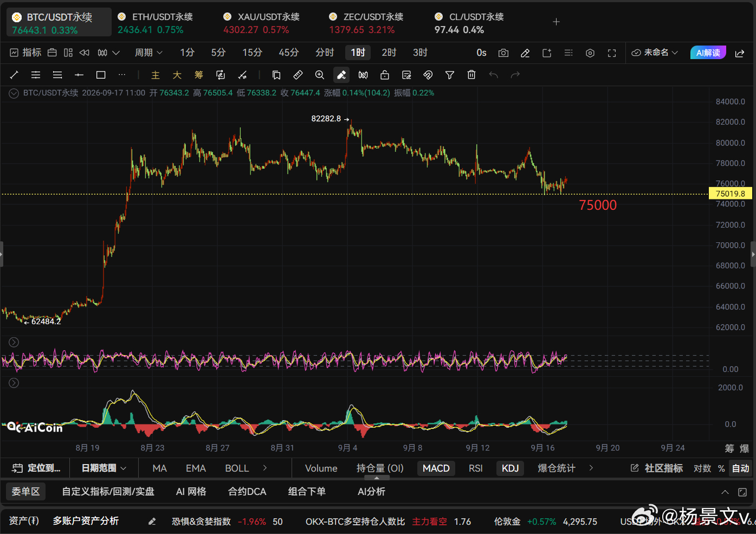Click the magnet snap icon

pos(428,75)
